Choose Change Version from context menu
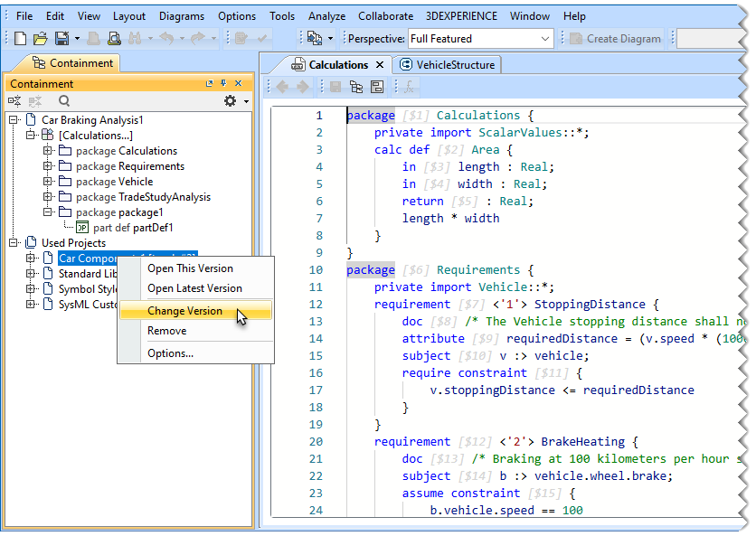The height and width of the screenshot is (536, 756). point(184,310)
